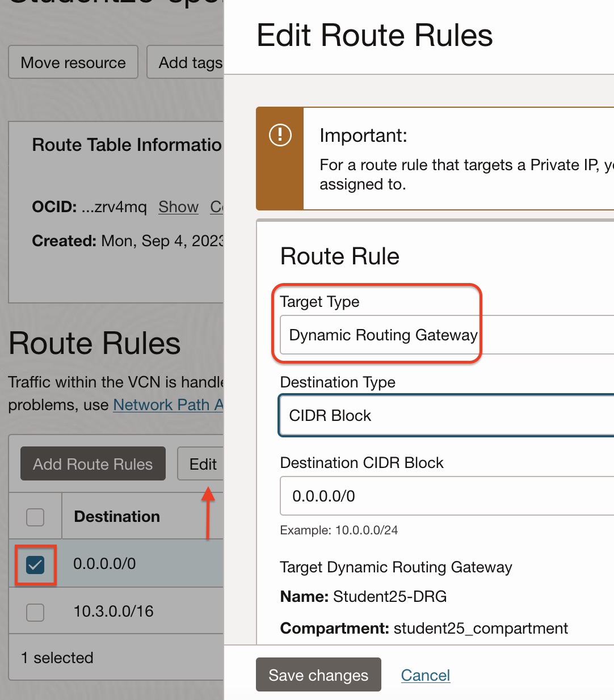Toggle the select-all checkbox in the header row
The image size is (614, 700).
coord(35,517)
